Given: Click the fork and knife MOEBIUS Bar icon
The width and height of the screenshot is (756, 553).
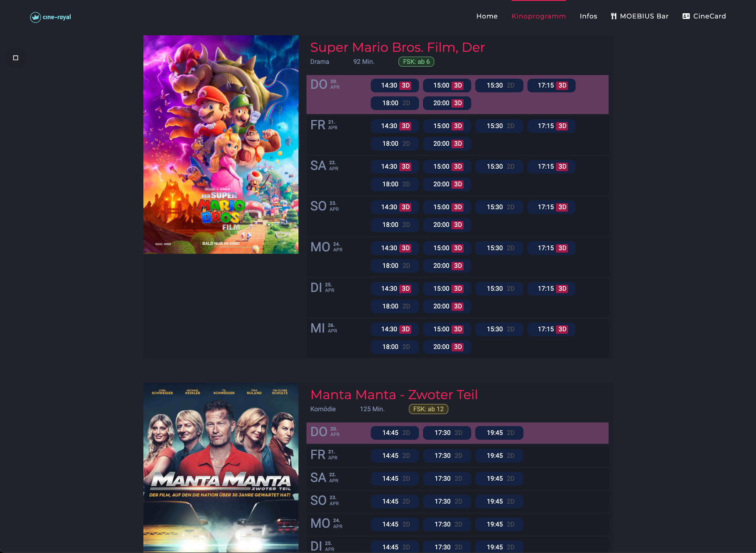Looking at the screenshot, I should (614, 16).
